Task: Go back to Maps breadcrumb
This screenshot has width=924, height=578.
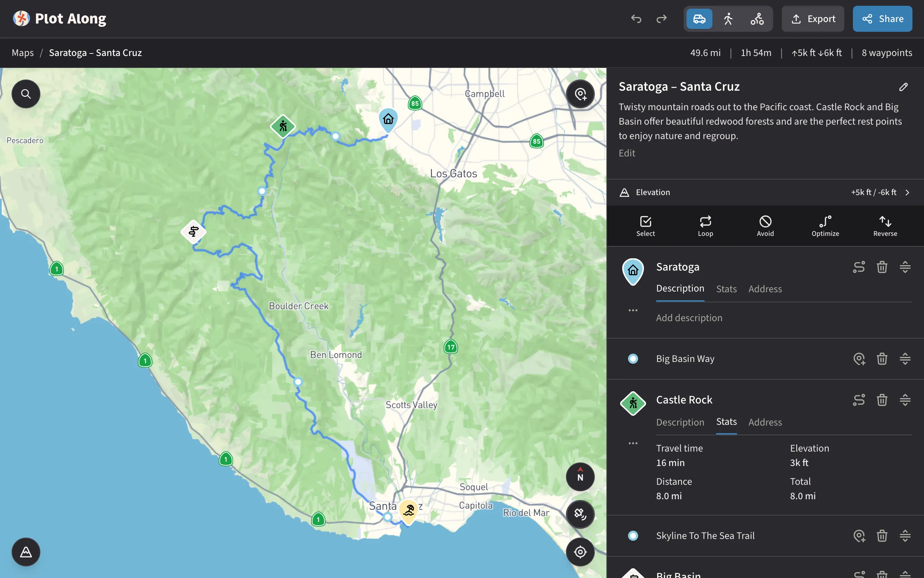Action: [22, 53]
